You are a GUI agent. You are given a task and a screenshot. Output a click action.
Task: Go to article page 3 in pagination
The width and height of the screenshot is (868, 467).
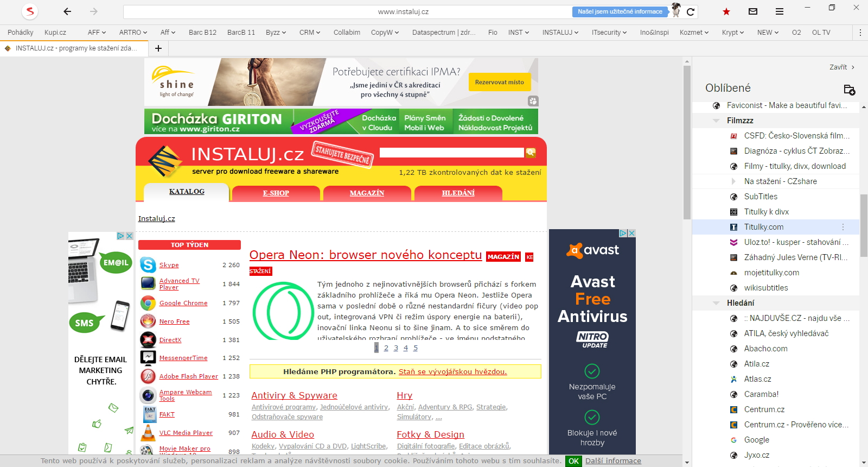pos(396,348)
